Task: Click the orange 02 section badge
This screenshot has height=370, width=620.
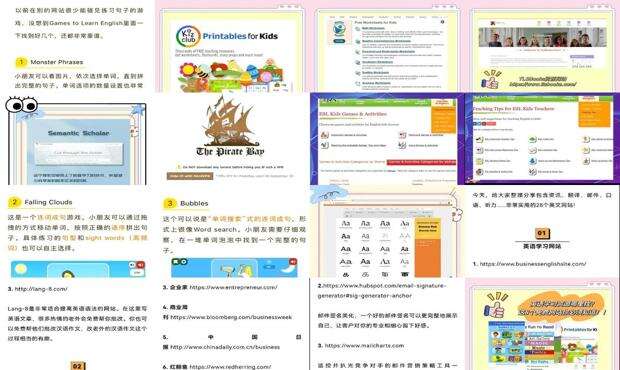Action: [78, 366]
